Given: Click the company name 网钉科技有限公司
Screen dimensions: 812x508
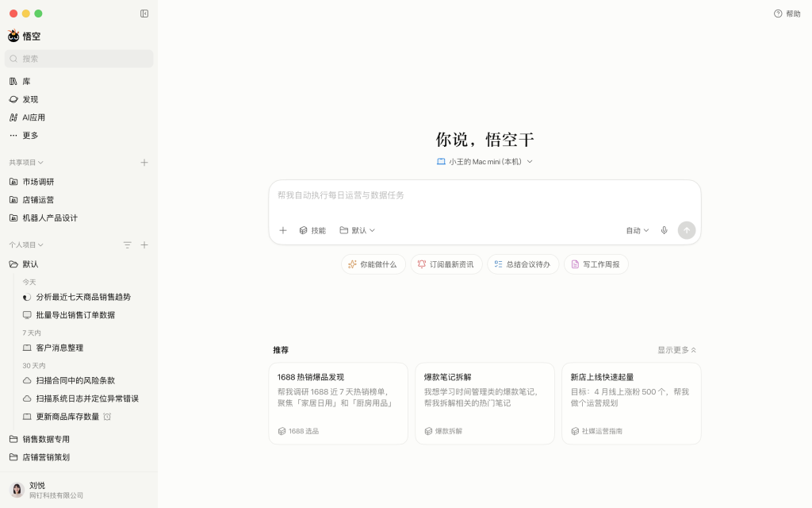Looking at the screenshot, I should tap(56, 495).
